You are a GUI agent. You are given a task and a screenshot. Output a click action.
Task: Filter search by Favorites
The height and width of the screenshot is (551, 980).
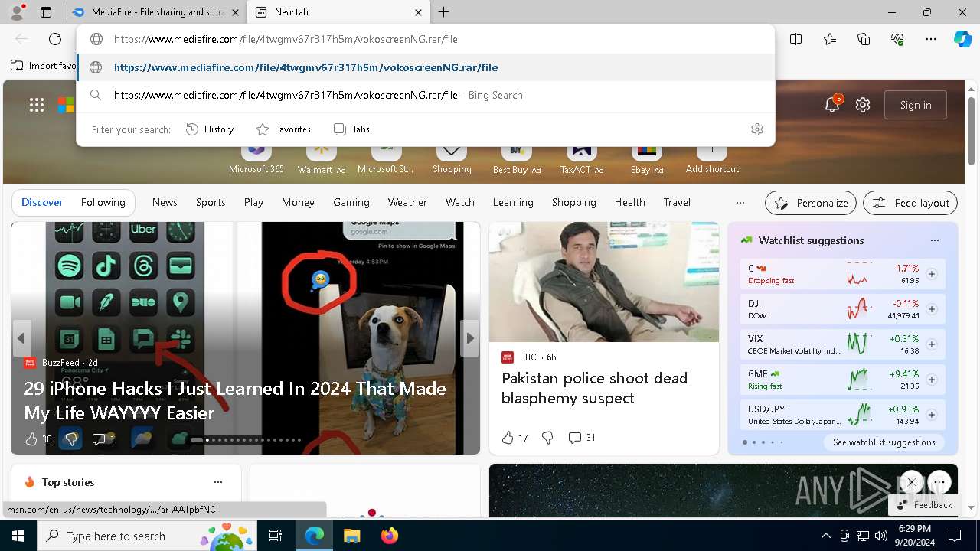point(283,129)
